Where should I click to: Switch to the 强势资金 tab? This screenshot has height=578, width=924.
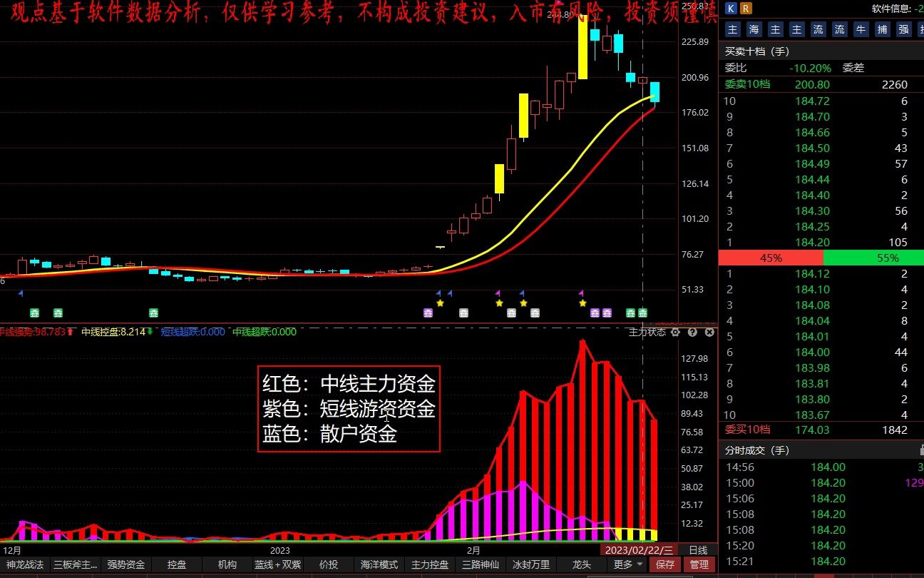[126, 564]
